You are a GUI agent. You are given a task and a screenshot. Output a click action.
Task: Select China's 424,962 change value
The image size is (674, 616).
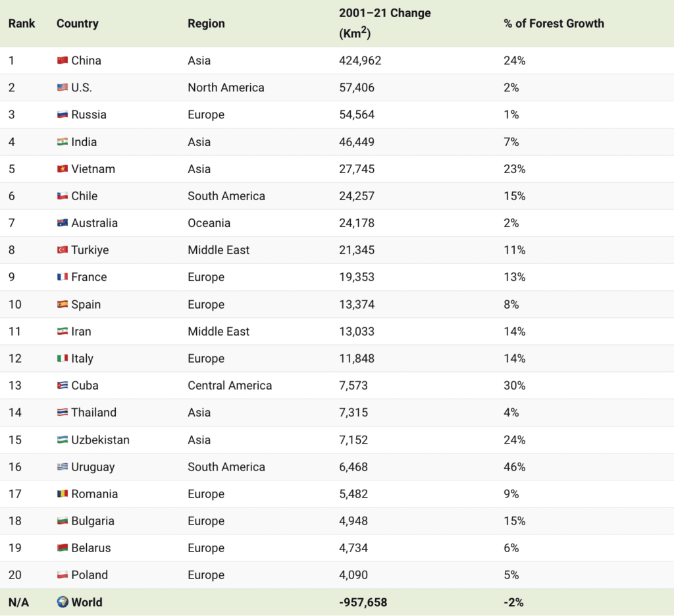click(x=360, y=61)
